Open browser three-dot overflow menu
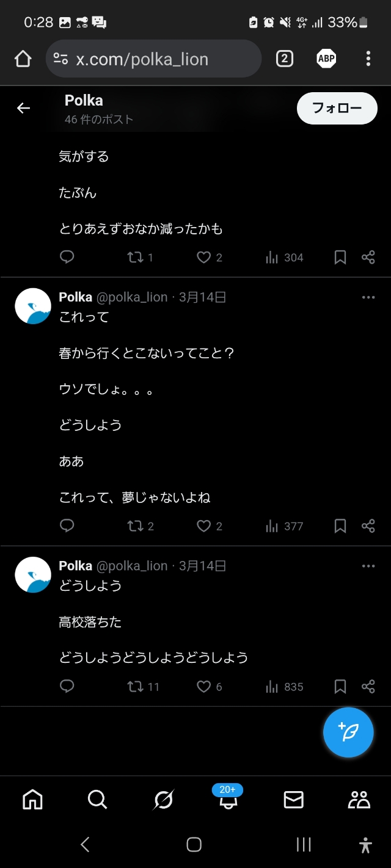This screenshot has width=391, height=868. [368, 59]
